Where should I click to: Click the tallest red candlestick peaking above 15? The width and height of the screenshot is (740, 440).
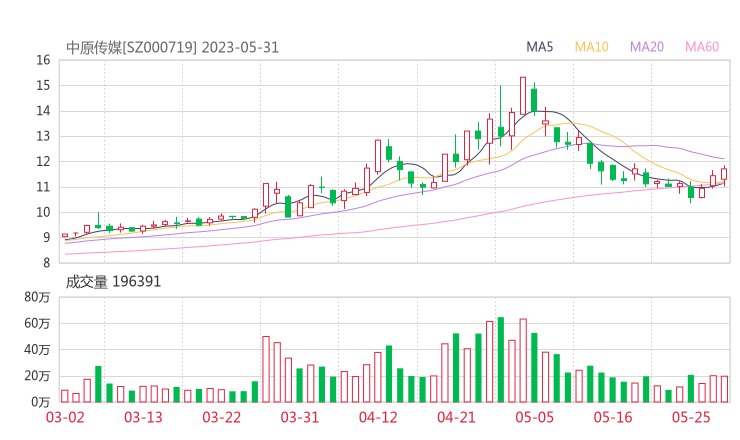(523, 95)
